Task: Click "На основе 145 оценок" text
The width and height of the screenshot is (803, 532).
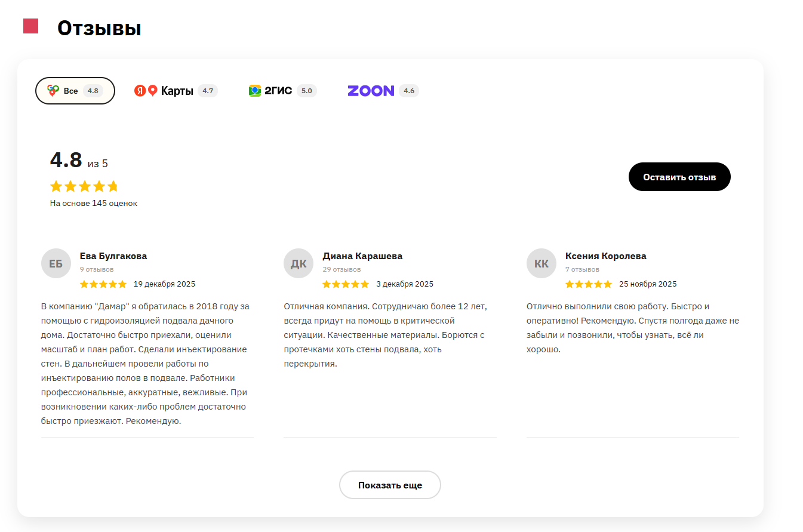Action: (94, 204)
